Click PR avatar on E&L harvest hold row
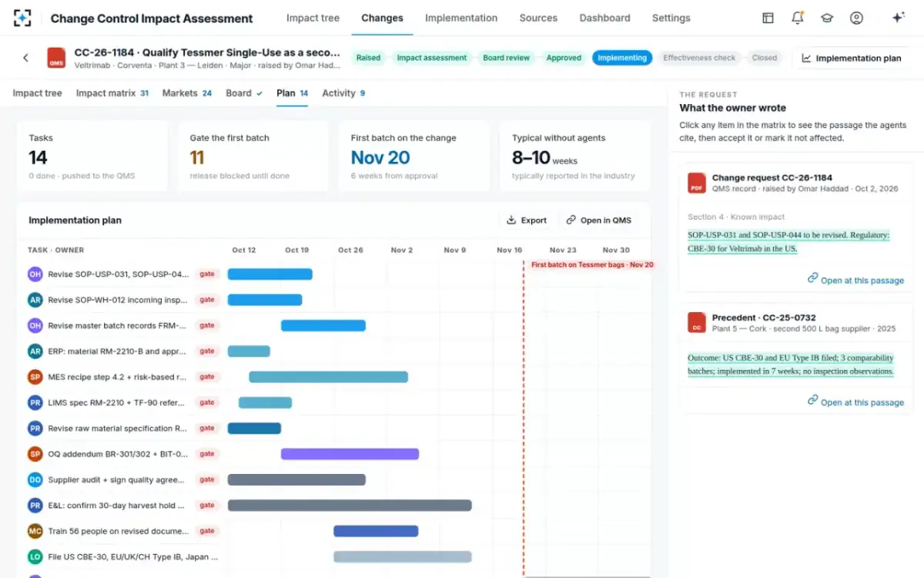 coord(35,506)
